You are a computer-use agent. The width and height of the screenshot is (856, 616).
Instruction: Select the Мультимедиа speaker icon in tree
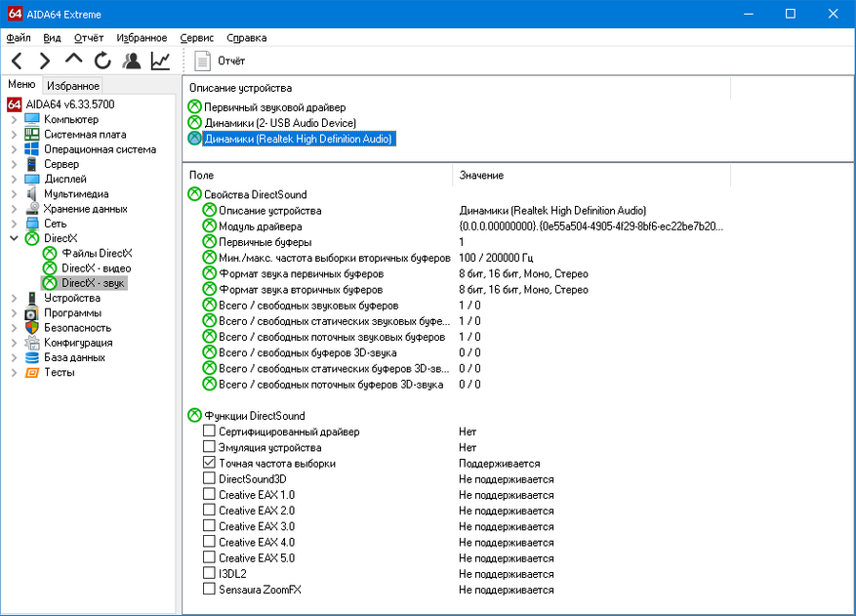(32, 194)
